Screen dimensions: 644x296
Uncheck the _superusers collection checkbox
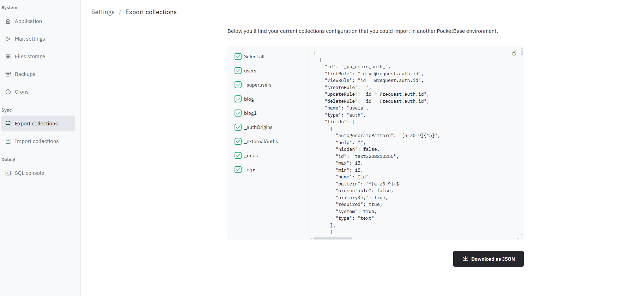click(x=238, y=85)
